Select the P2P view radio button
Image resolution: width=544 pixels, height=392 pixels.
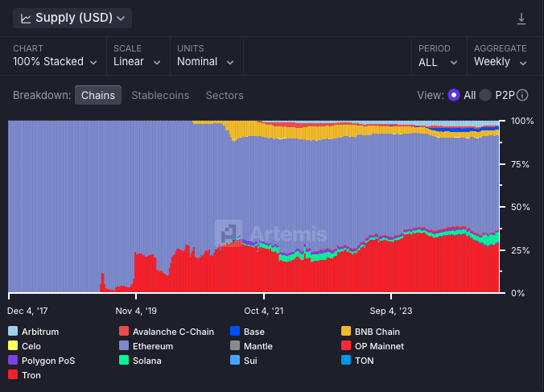[x=485, y=95]
